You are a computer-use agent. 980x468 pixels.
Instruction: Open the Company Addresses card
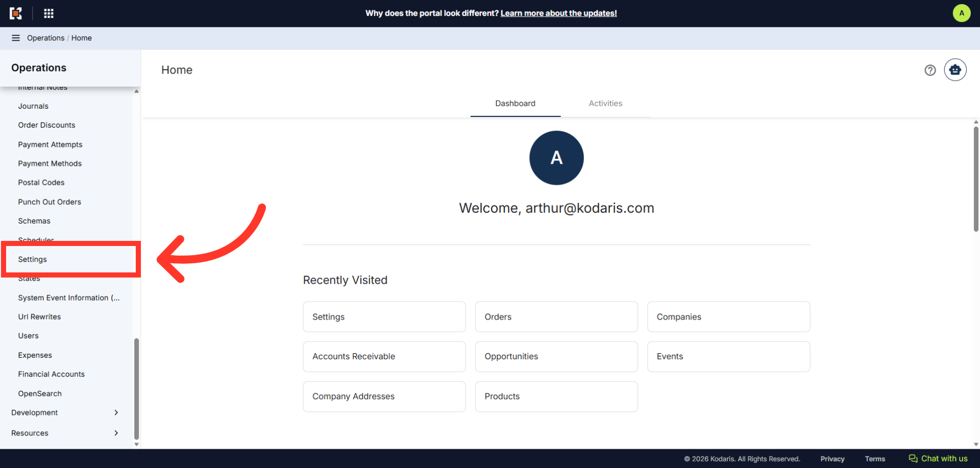(x=384, y=397)
